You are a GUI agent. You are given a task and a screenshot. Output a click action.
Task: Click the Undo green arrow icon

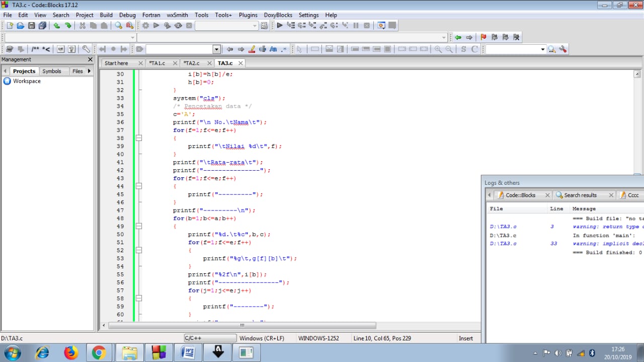pyautogui.click(x=57, y=26)
